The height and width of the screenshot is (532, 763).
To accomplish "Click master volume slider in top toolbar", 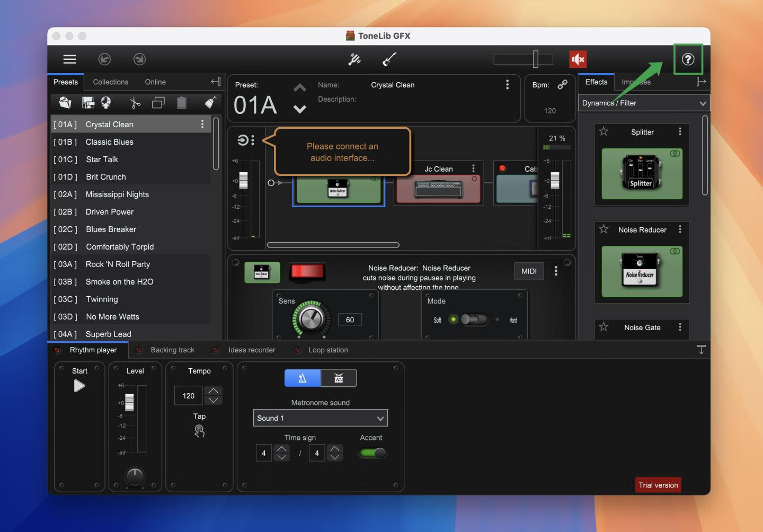I will pos(524,59).
